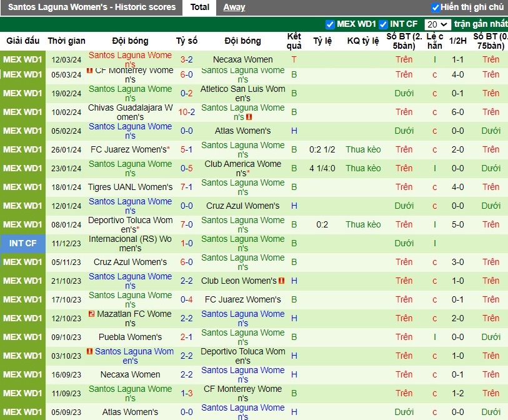Click the Thời gian column header
Screen dimensions: 508x420
(66, 41)
